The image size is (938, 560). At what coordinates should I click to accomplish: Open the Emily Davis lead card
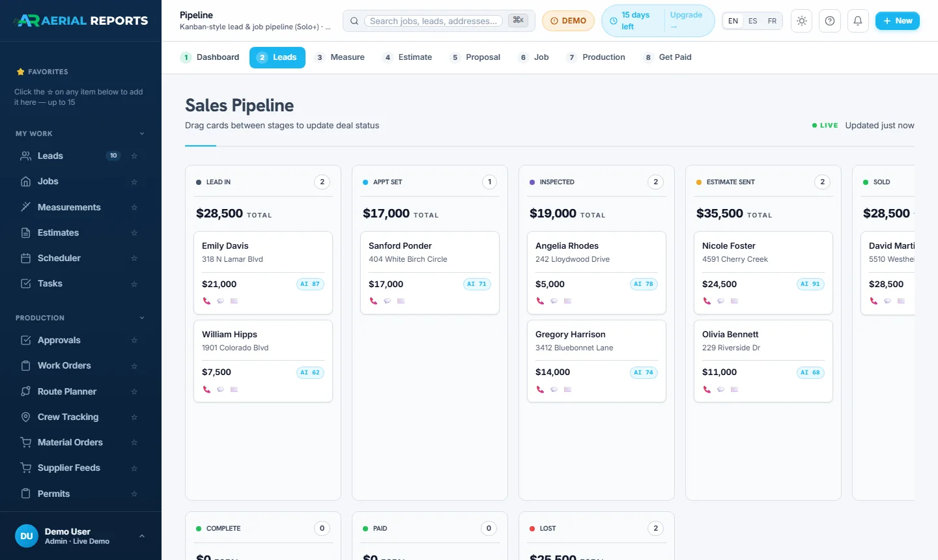(263, 273)
